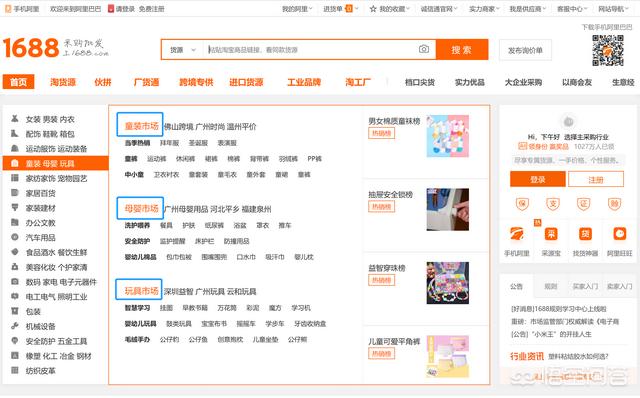Open the 找货神器 app icon
The image size is (640, 398).
pyautogui.click(x=585, y=234)
